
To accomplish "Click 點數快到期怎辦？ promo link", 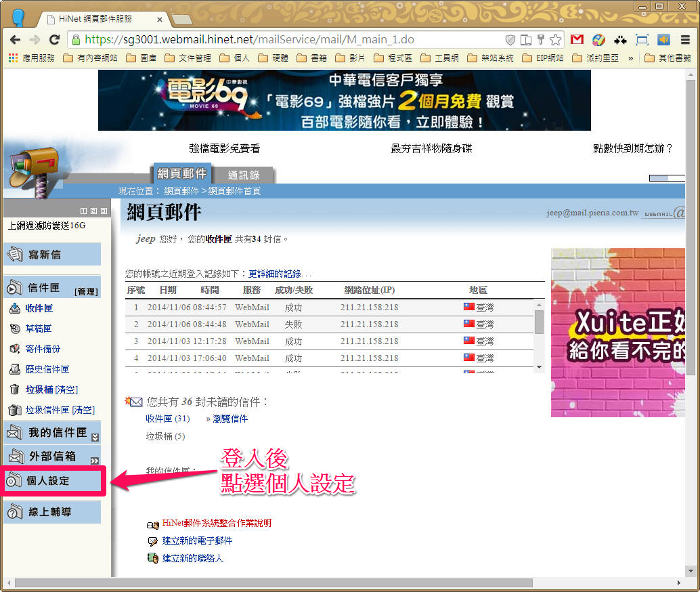I will click(633, 148).
